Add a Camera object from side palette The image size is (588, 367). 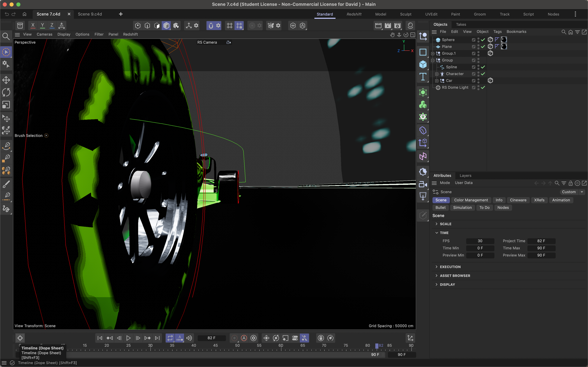[x=423, y=184]
